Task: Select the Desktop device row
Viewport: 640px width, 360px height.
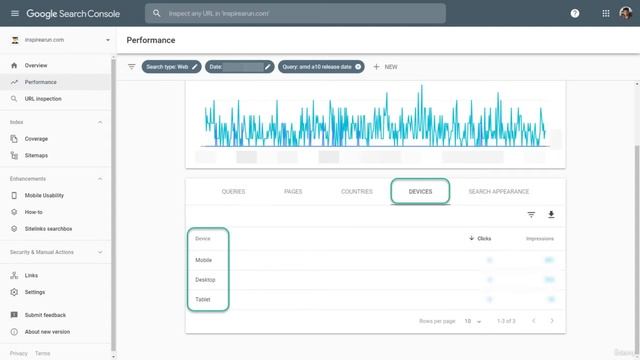Action: tap(375, 280)
